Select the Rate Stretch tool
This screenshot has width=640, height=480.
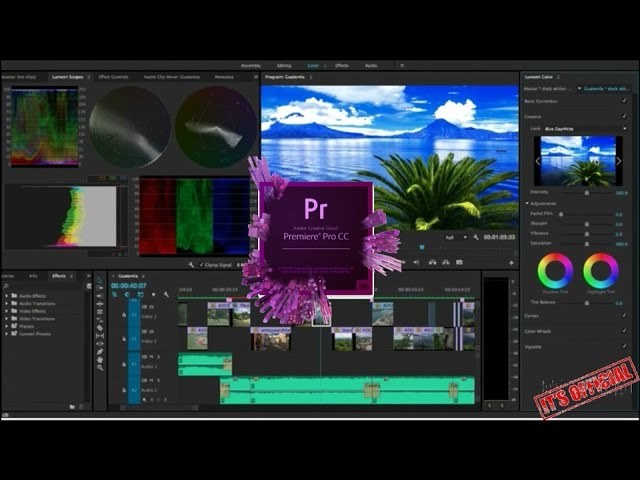click(x=100, y=312)
